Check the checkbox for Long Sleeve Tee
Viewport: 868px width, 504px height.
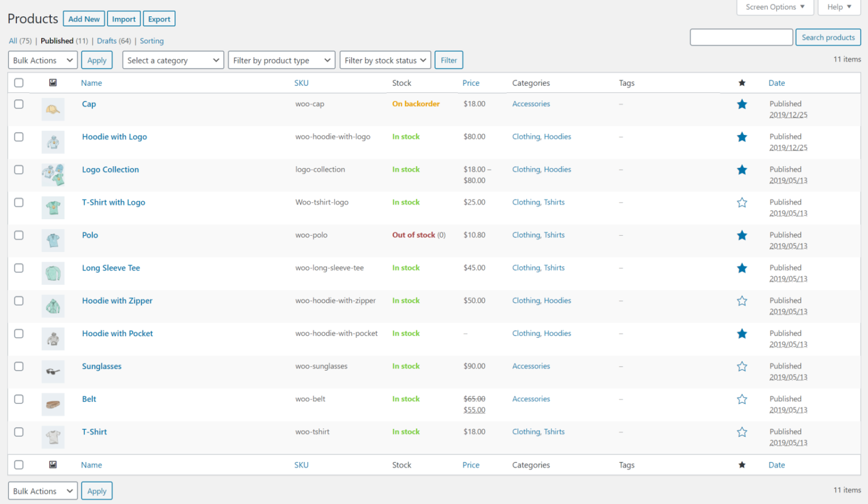(x=19, y=268)
